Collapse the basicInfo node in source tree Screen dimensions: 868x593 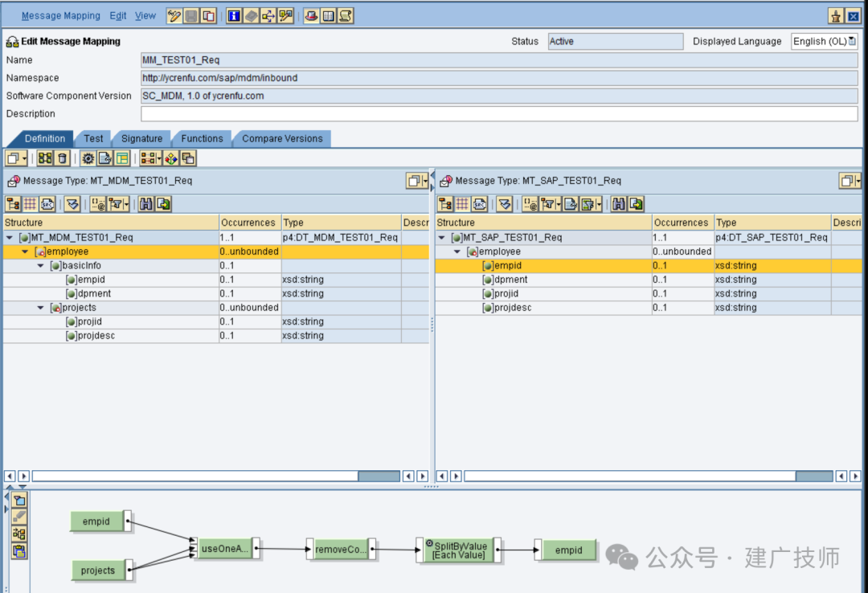(40, 266)
